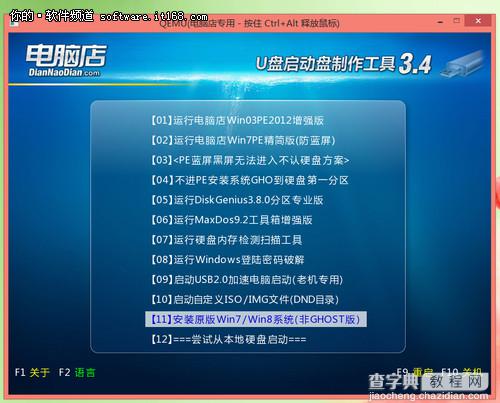Choose entry 08 Windows login password crack
500x403 pixels.
tap(228, 260)
